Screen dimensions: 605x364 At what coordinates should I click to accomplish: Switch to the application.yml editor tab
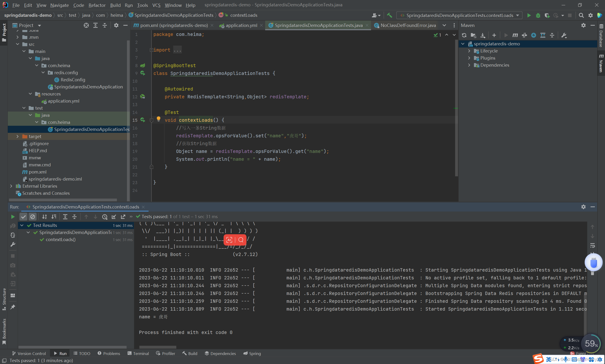coord(241,25)
